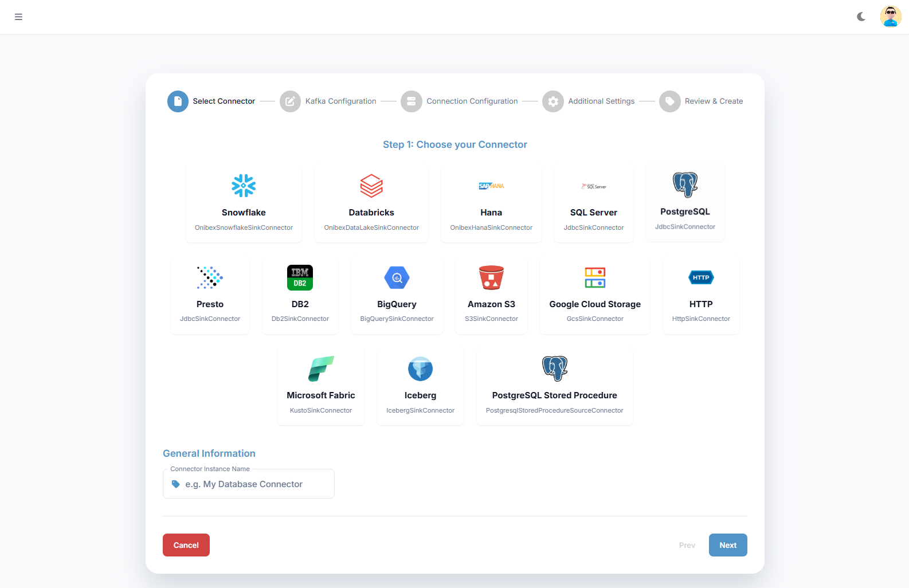Screen dimensions: 909x588
Task: Open the user avatar menu
Action: [x=891, y=17]
